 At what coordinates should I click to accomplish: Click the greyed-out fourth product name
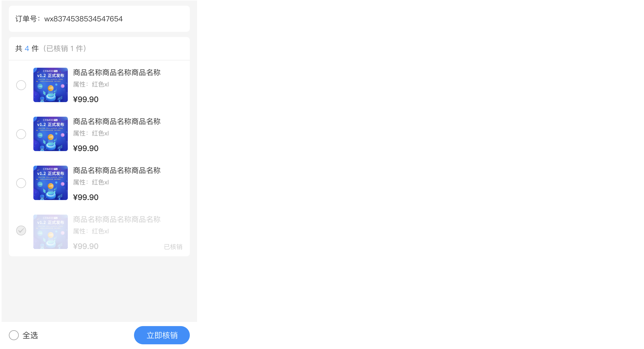(117, 220)
